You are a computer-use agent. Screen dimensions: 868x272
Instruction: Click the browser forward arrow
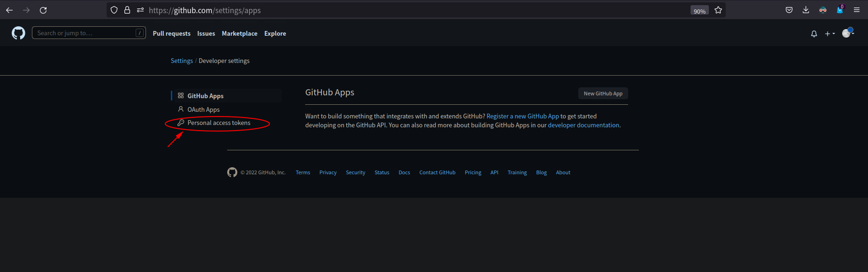point(26,10)
